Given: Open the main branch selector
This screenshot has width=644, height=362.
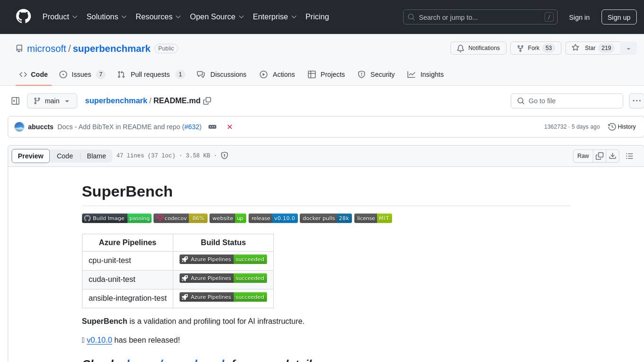Looking at the screenshot, I should tap(52, 101).
